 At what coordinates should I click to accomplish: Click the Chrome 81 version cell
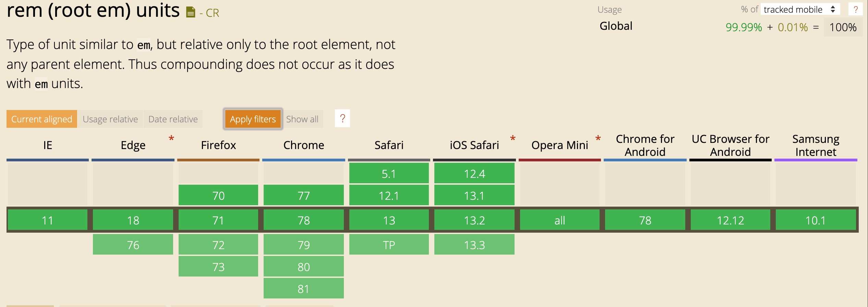[304, 288]
